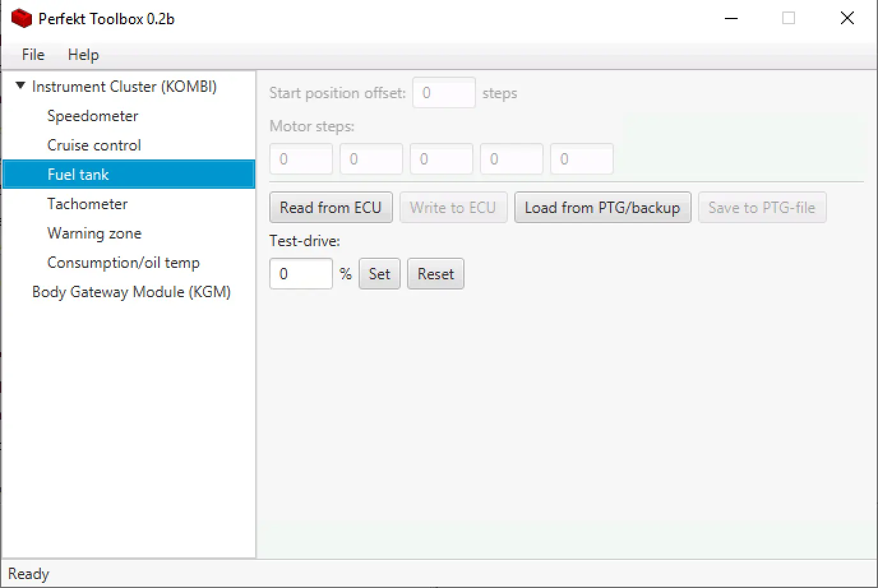The width and height of the screenshot is (878, 588).
Task: Collapse the Instrument Cluster (KOMBI) tree node
Action: coord(20,85)
